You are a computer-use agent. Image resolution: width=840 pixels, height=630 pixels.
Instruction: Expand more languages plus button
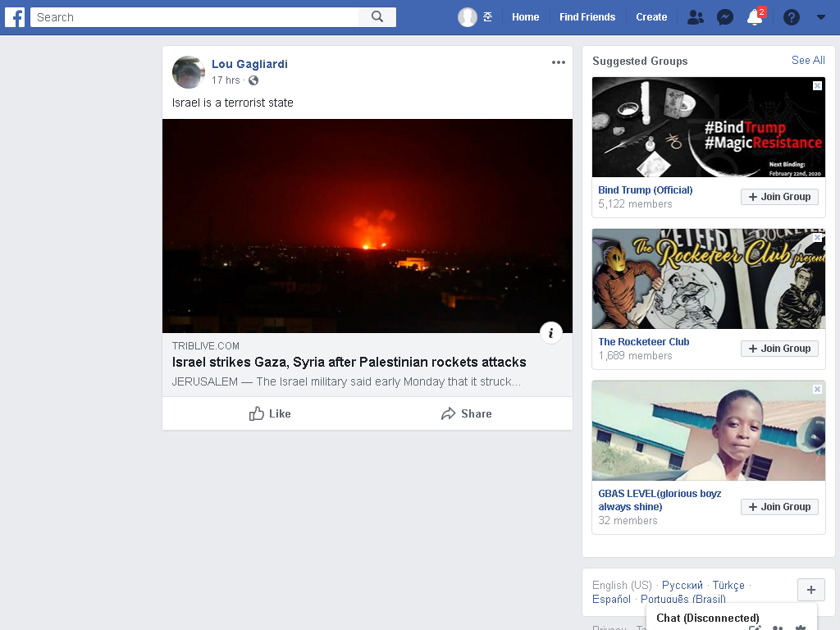(811, 590)
